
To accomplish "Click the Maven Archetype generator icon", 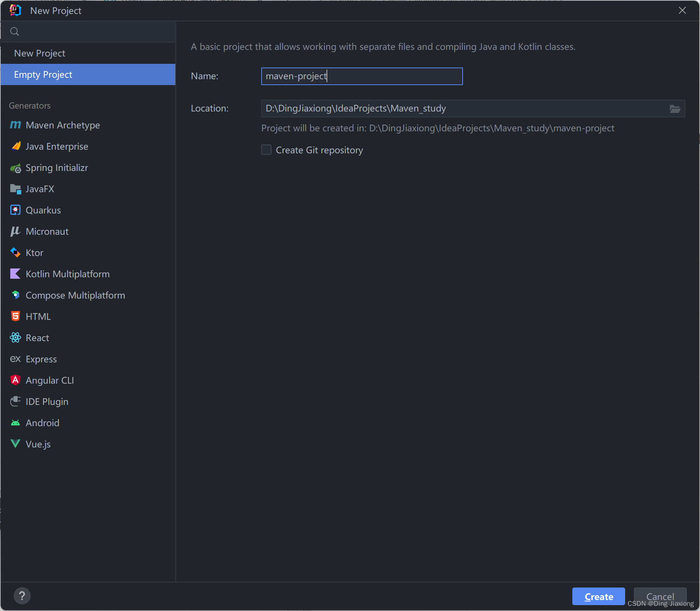I will click(x=15, y=125).
